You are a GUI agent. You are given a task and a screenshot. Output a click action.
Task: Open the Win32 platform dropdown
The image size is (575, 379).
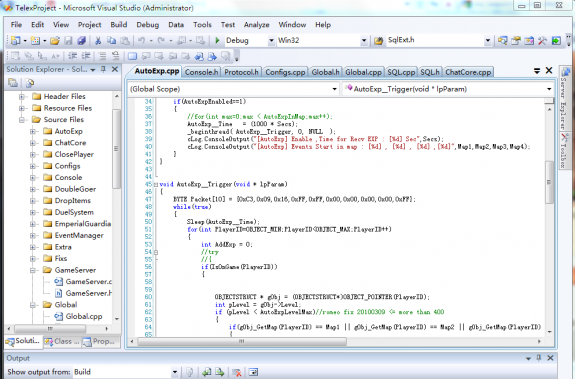[x=364, y=41]
